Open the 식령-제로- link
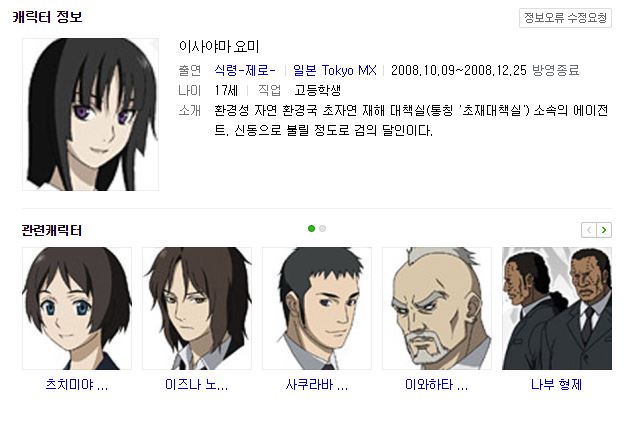Viewport: 638px width, 421px height. point(245,70)
